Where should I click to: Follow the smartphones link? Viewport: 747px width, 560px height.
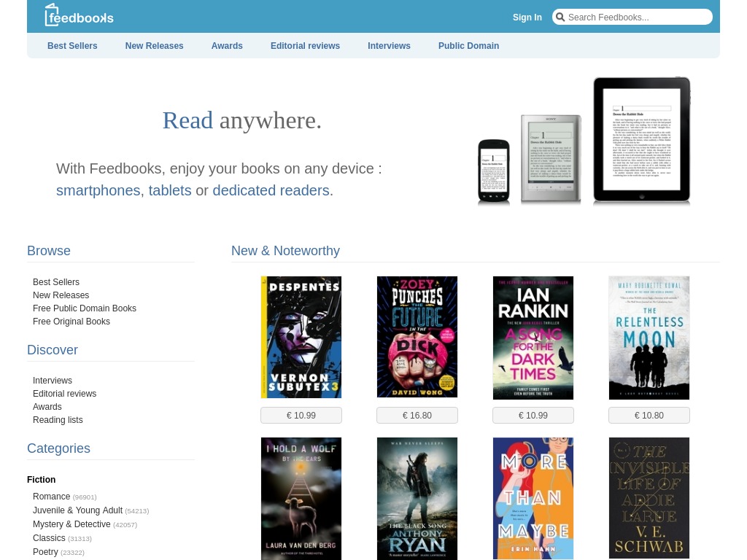click(x=98, y=190)
